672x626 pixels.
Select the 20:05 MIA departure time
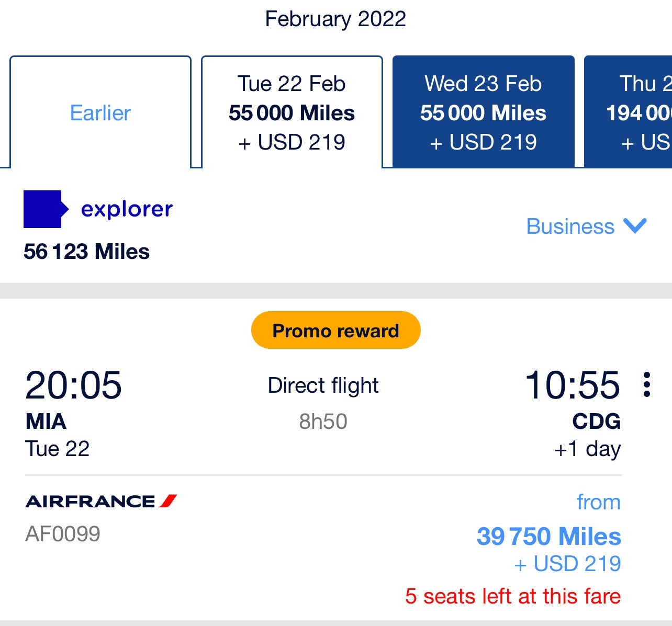tap(74, 386)
